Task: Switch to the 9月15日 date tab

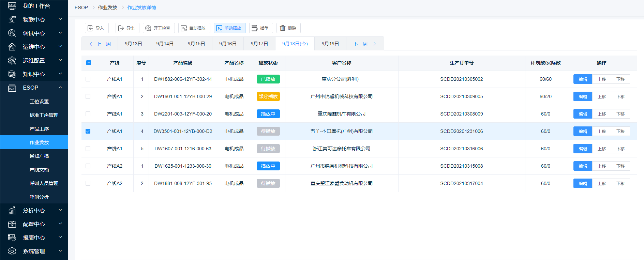Action: 196,44
